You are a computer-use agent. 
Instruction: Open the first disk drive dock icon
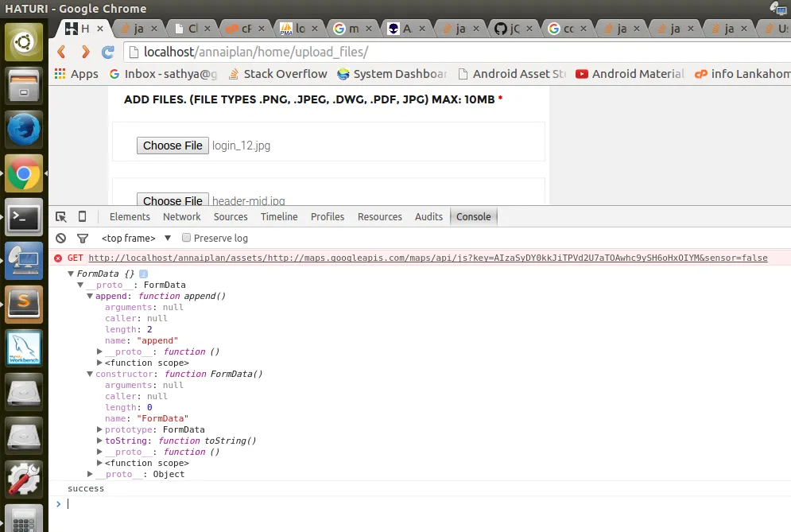pyautogui.click(x=24, y=392)
